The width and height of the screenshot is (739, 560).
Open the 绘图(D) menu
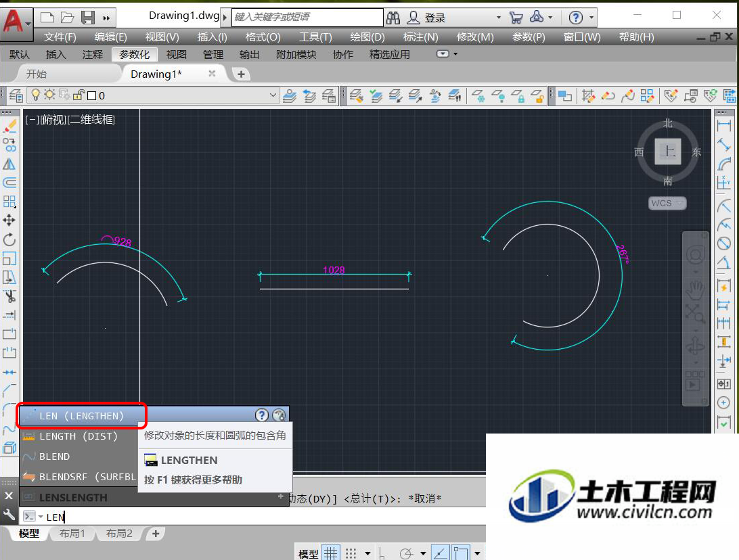pyautogui.click(x=367, y=37)
